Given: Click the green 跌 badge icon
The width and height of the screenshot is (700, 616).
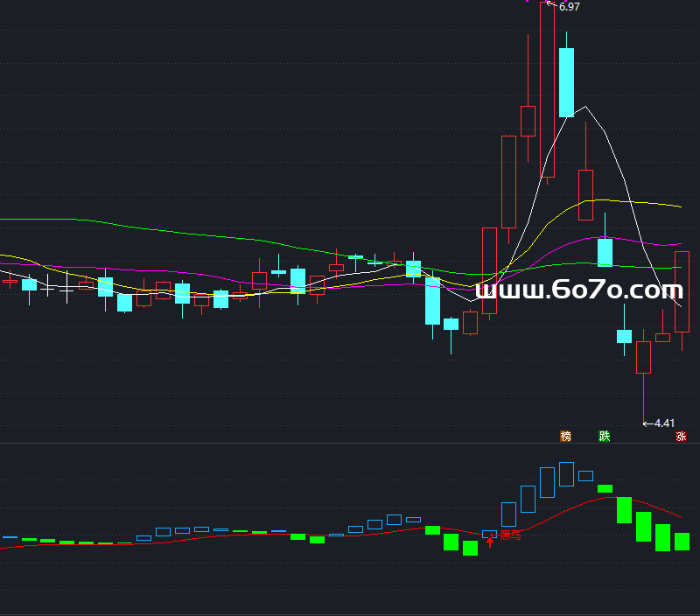Looking at the screenshot, I should click(604, 436).
